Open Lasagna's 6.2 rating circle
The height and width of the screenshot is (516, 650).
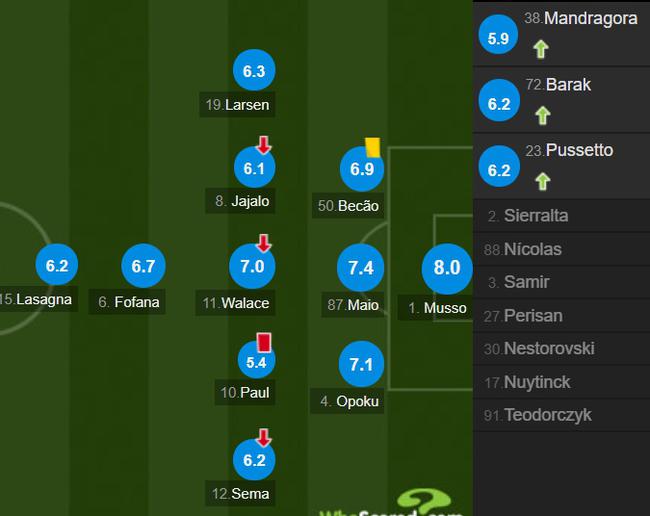coord(57,265)
